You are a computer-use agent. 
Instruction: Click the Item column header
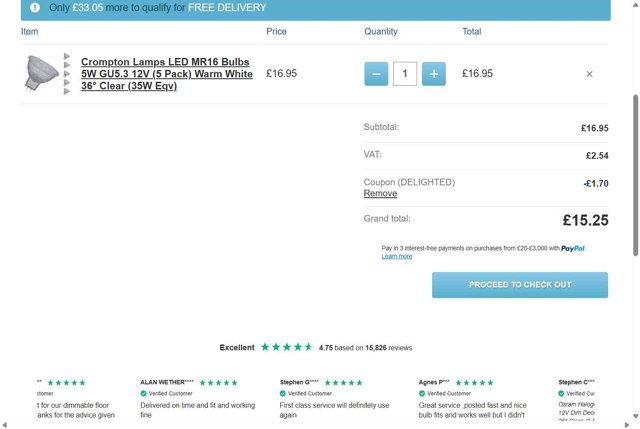click(29, 31)
